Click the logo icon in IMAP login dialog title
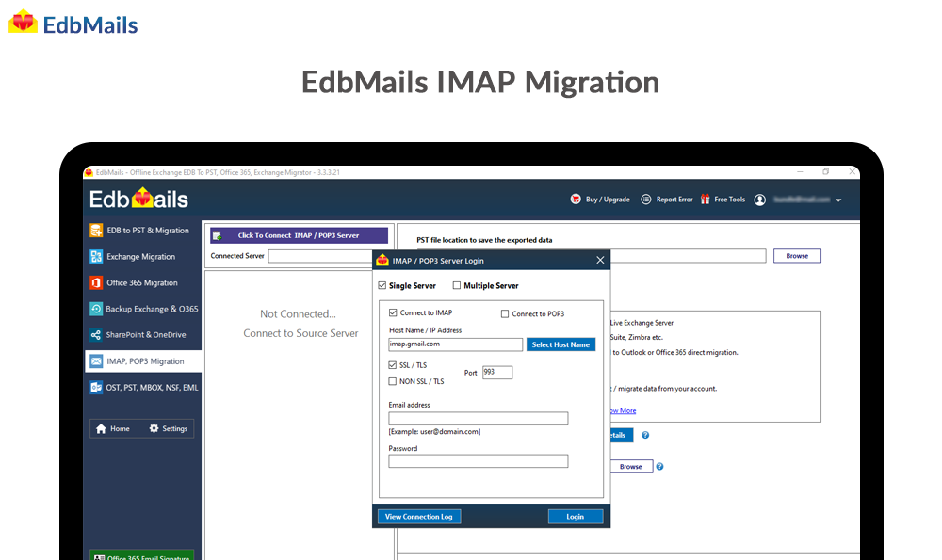This screenshot has width=942, height=560. 382,261
